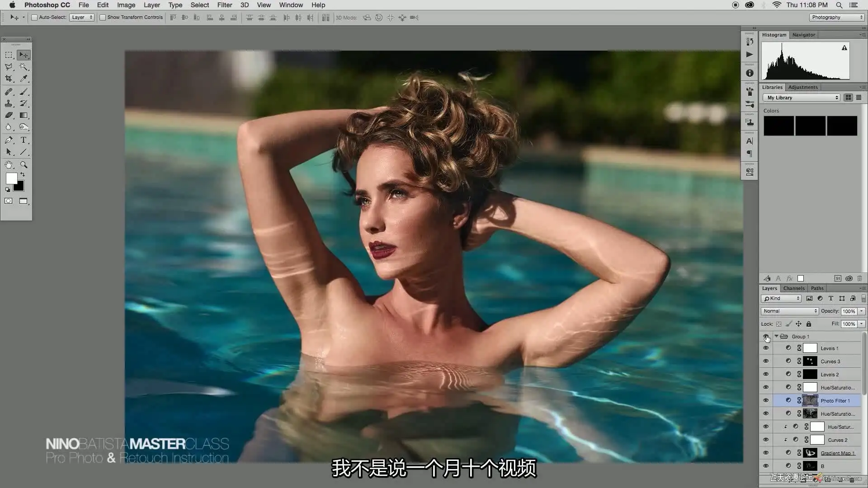Screen dimensions: 868x488
Task: Select the Zoom tool
Action: point(24,165)
